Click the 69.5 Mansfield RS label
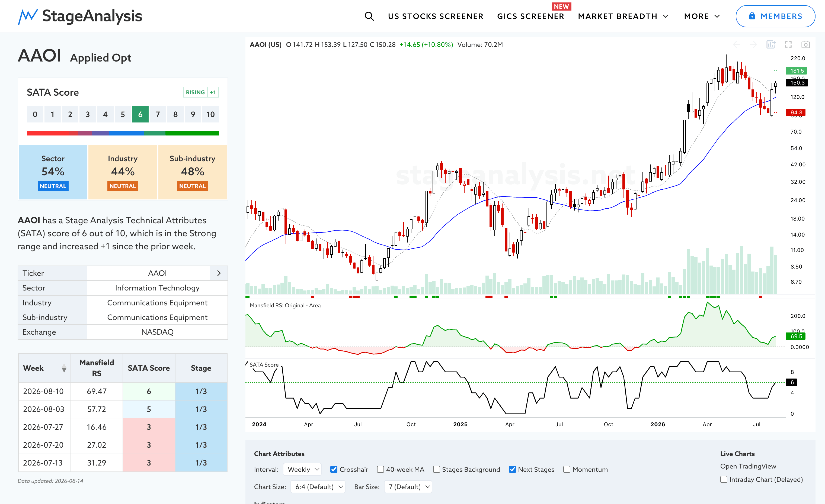Image resolution: width=825 pixels, height=504 pixels. (x=796, y=336)
